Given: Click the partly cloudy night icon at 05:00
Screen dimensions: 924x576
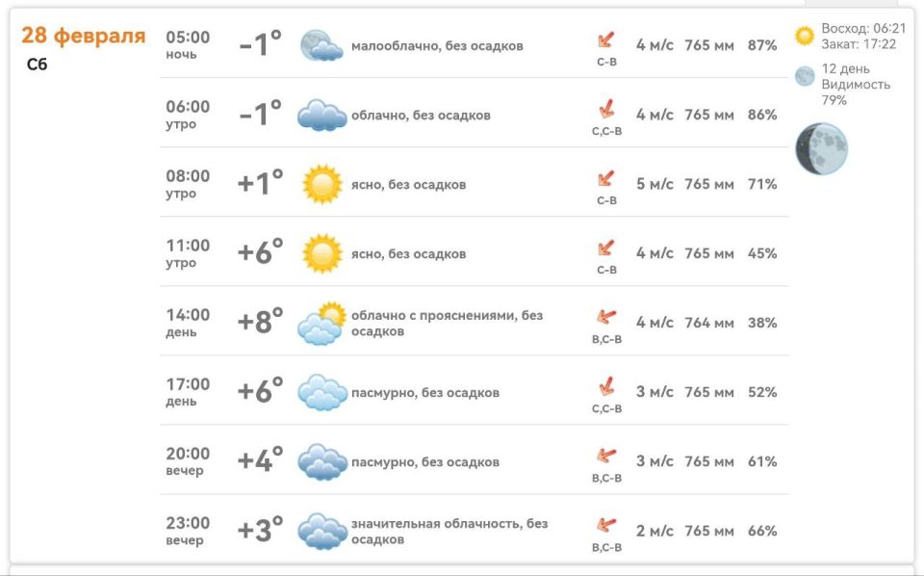Looking at the screenshot, I should coord(321,45).
